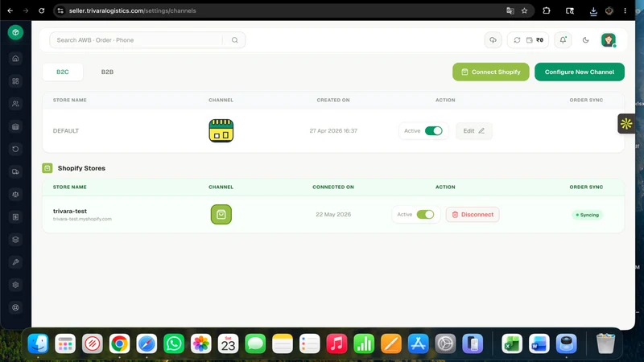Open the home icon in sidebar
This screenshot has width=644, height=362.
[x=15, y=59]
